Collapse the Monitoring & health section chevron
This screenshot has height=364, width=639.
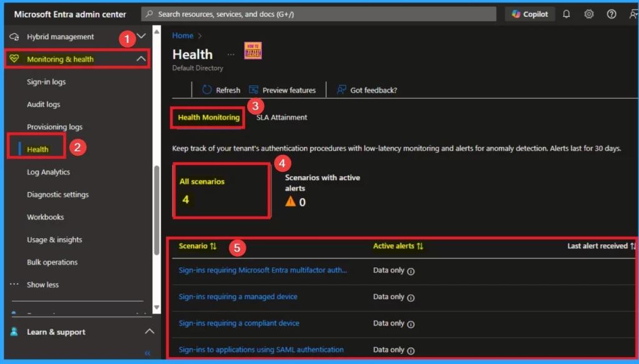coord(141,59)
